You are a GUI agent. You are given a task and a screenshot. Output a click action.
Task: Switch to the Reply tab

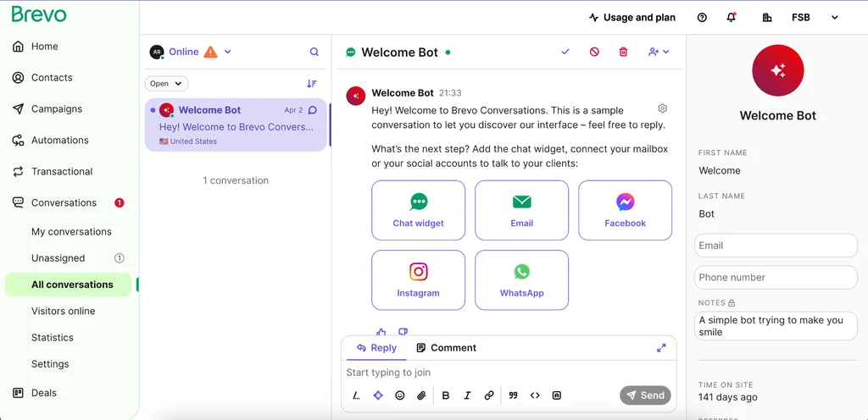pyautogui.click(x=376, y=348)
